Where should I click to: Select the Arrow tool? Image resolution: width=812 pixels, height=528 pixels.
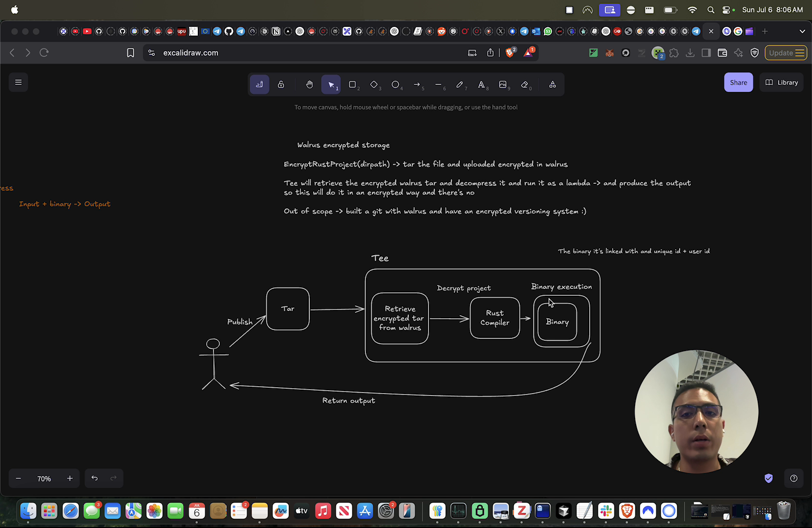click(x=417, y=85)
